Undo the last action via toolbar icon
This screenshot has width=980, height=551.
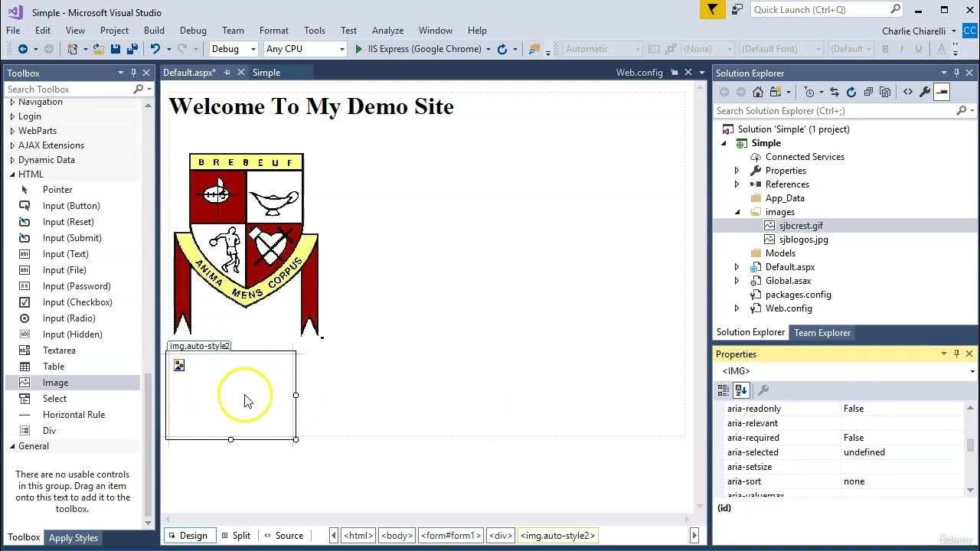[155, 49]
